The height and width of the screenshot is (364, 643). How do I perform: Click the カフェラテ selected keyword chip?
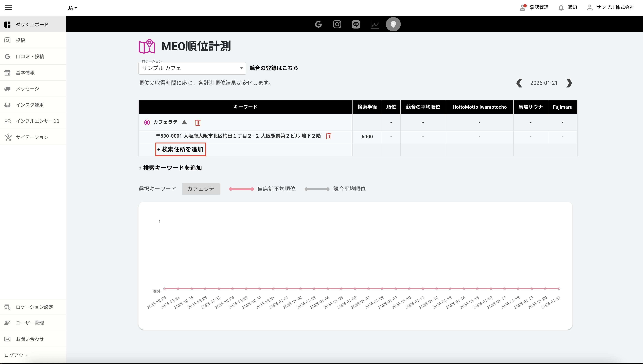(x=201, y=189)
